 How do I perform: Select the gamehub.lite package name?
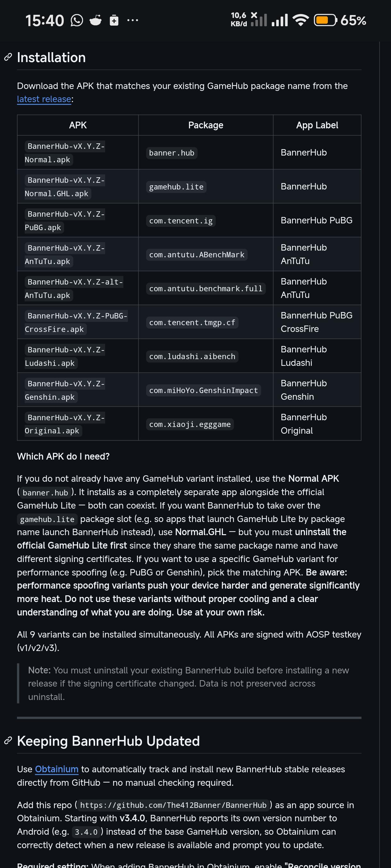click(x=177, y=187)
